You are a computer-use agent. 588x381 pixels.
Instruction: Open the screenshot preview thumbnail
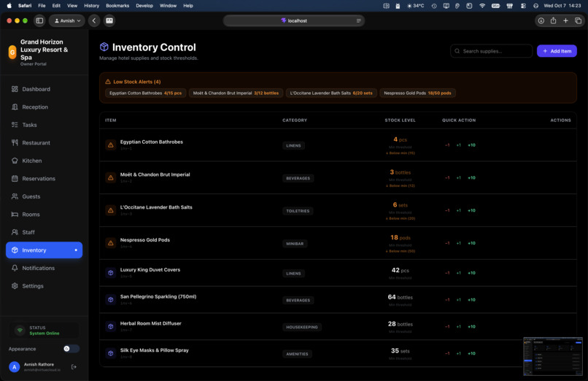click(x=553, y=356)
